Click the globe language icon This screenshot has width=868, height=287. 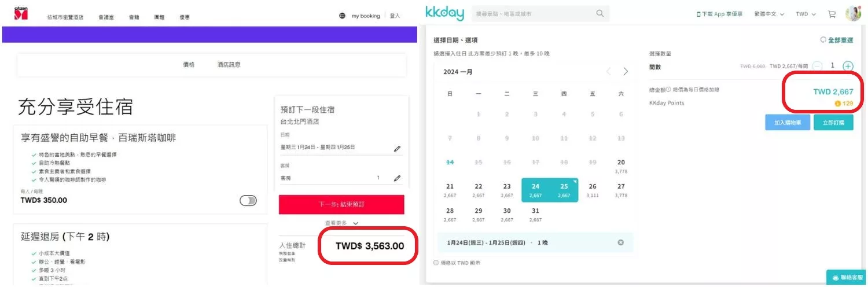[x=342, y=16]
